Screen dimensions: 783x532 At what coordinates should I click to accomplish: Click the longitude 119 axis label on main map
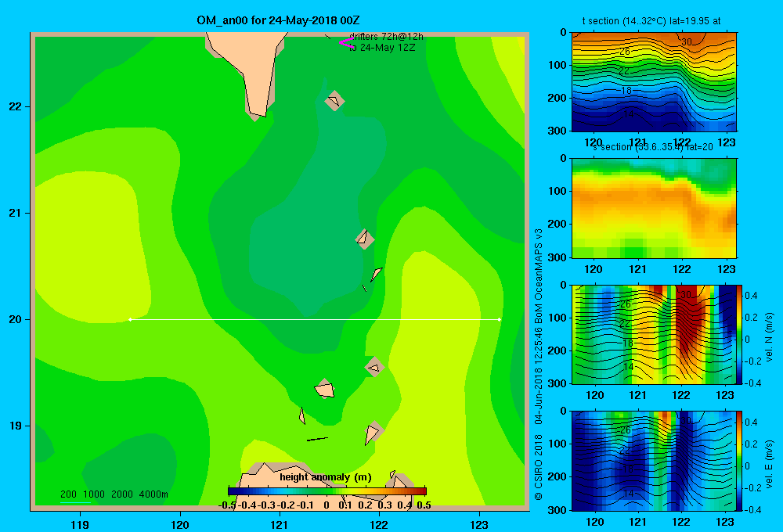pos(80,524)
